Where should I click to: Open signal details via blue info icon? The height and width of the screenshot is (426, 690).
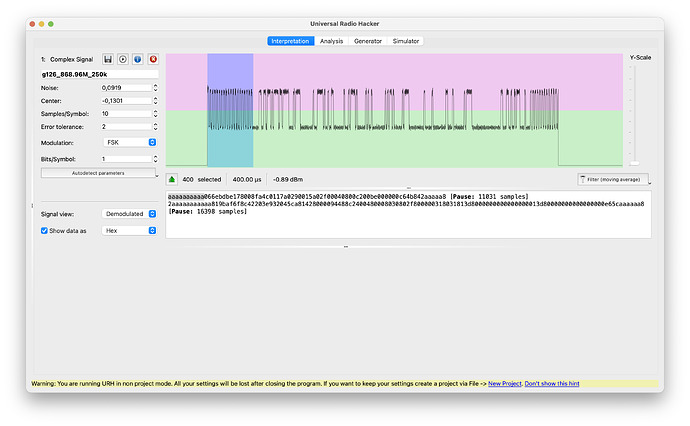(x=137, y=60)
